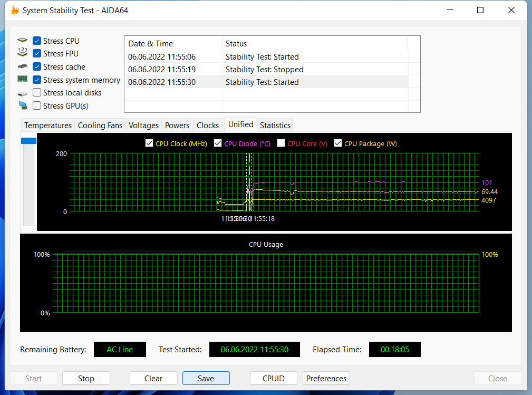532x395 pixels.
Task: Enable the Stress GPU(s) checkbox
Action: click(37, 105)
